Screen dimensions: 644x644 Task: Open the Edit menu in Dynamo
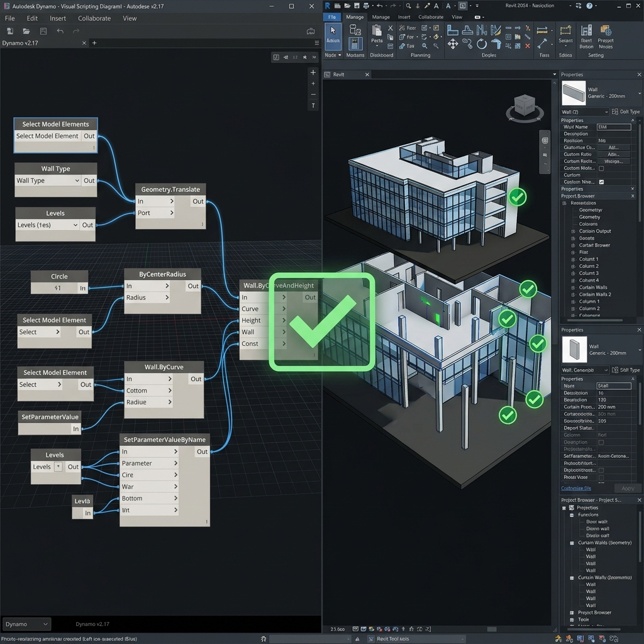click(32, 18)
